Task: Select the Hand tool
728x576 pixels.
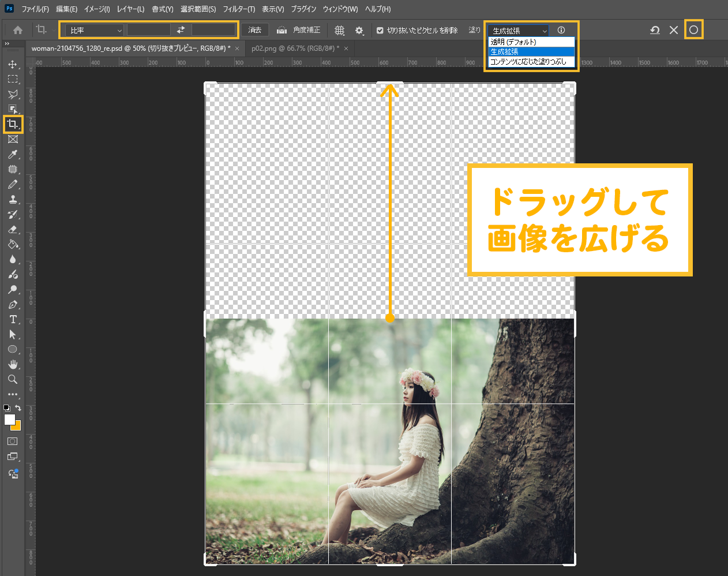Action: pyautogui.click(x=13, y=364)
